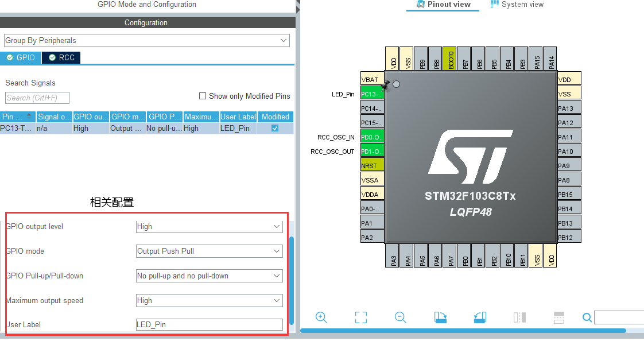Toggle the Modified checkbox in the PC13 row

pos(275,128)
